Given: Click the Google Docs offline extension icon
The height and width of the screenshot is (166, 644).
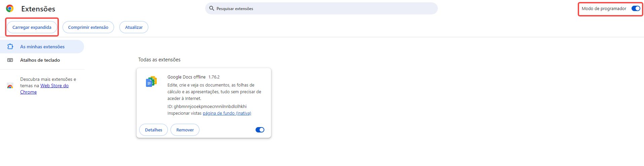Looking at the screenshot, I should [151, 81].
